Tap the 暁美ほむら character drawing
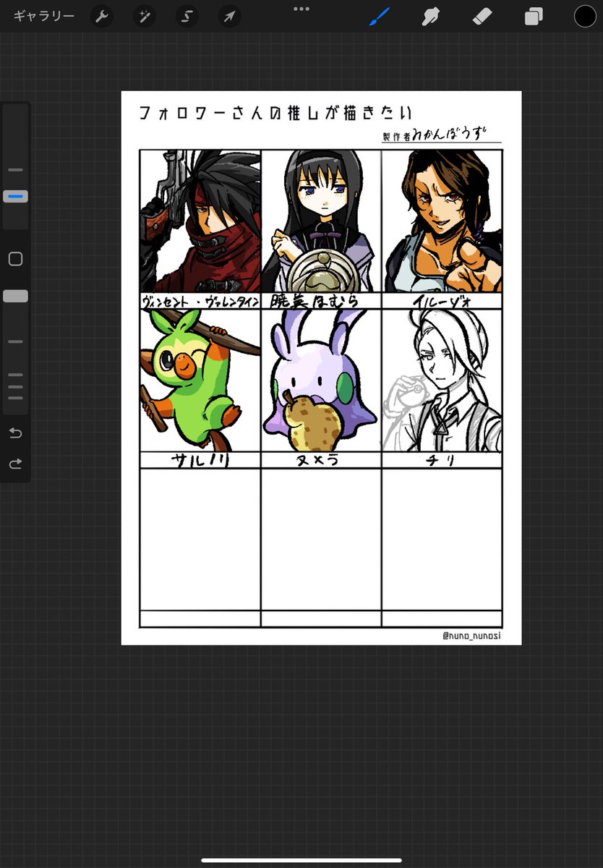The image size is (603, 868). pyautogui.click(x=321, y=221)
